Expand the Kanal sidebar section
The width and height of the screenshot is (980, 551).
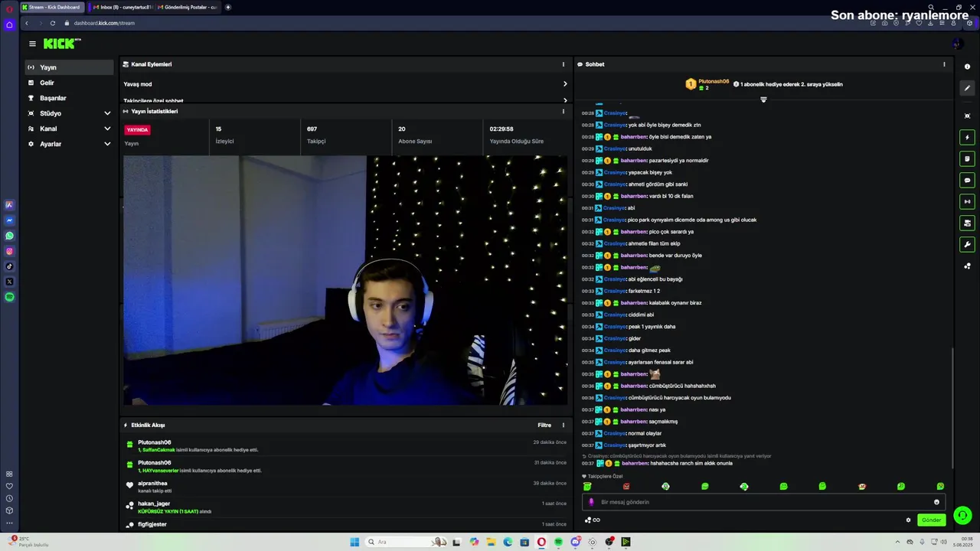[107, 129]
